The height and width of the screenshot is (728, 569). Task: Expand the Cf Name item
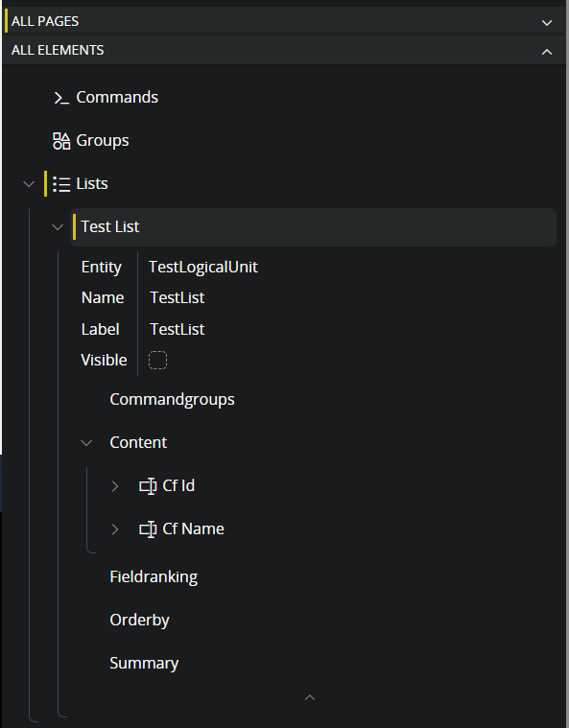point(115,529)
